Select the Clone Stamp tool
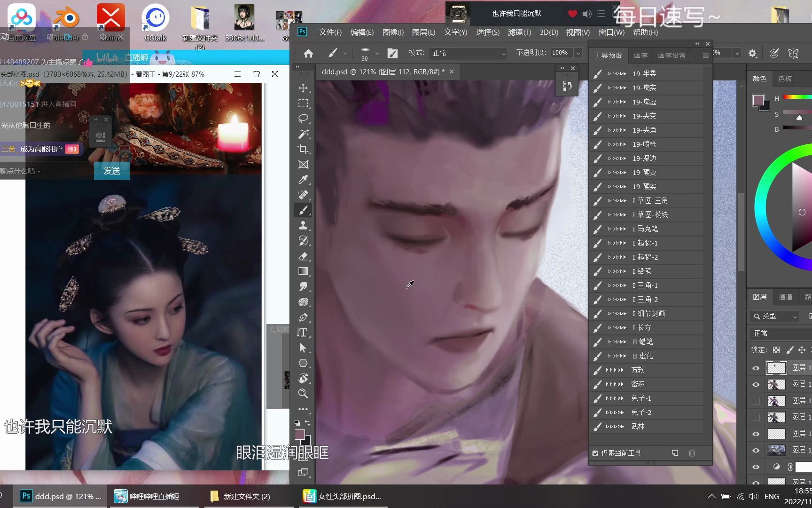 tap(303, 225)
